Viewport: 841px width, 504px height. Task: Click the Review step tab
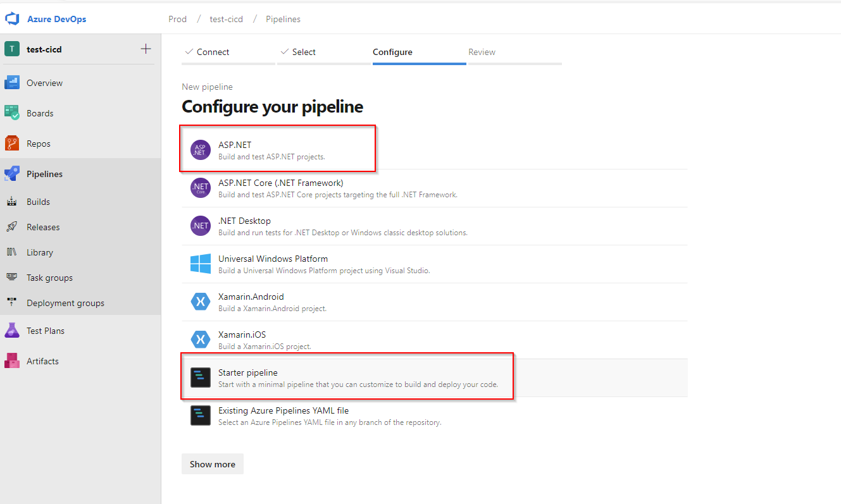pyautogui.click(x=515, y=52)
